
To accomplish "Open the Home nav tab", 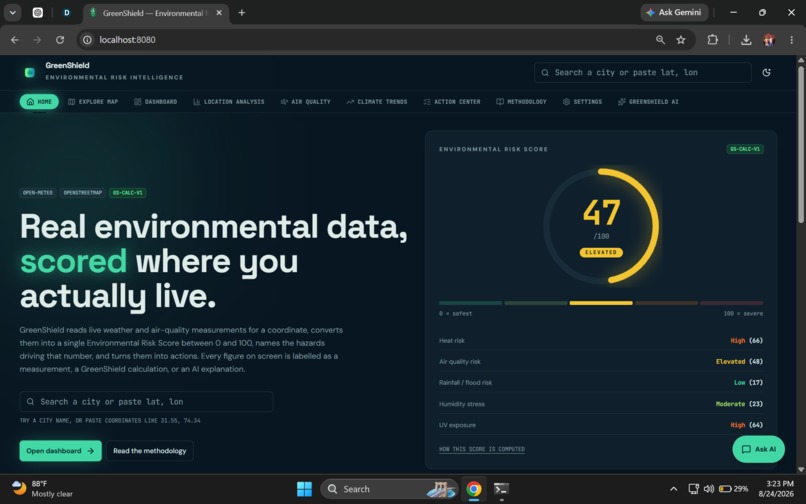I will click(x=39, y=102).
